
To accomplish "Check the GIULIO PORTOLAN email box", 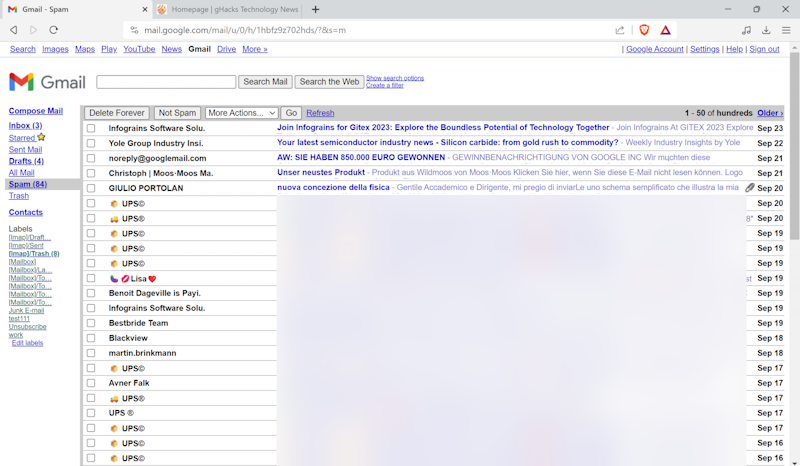I will (91, 188).
